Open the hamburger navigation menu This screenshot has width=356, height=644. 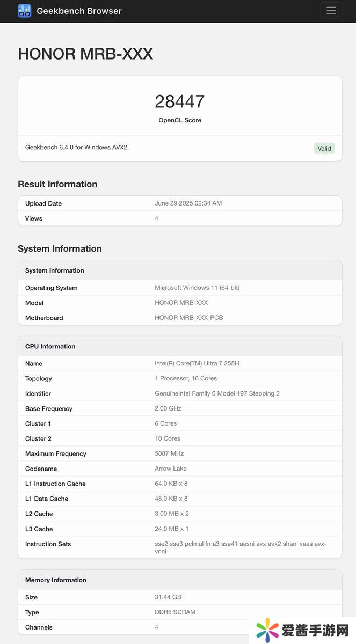click(x=331, y=11)
